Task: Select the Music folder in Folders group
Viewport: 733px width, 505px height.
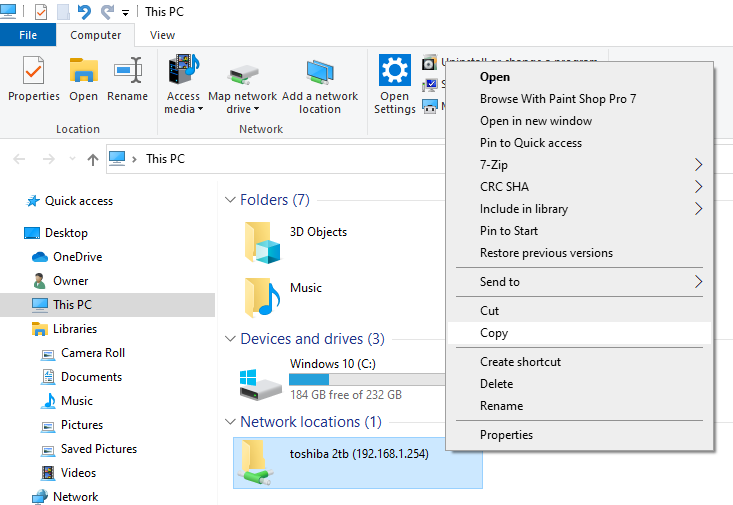Action: (x=283, y=297)
